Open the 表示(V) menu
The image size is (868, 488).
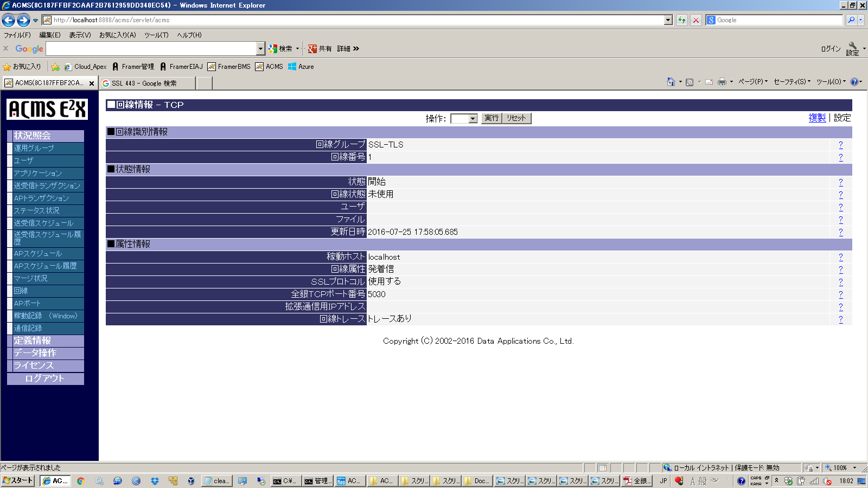(x=80, y=35)
